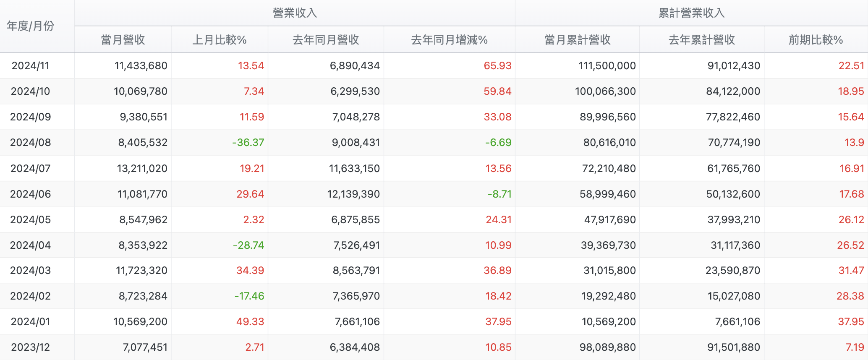Select the 2024/11 row label
The image size is (868, 360).
[31, 66]
